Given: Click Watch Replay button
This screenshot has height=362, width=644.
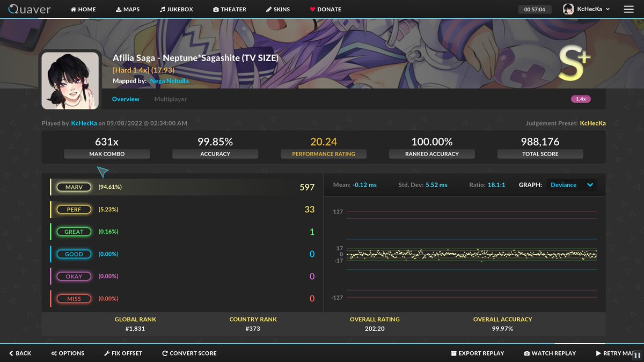Looking at the screenshot, I should click(x=550, y=353).
